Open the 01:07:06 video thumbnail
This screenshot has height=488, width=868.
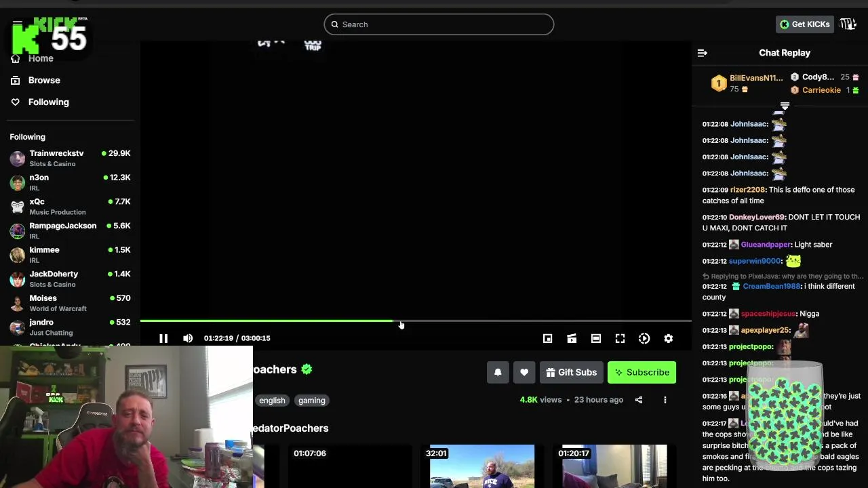point(350,466)
